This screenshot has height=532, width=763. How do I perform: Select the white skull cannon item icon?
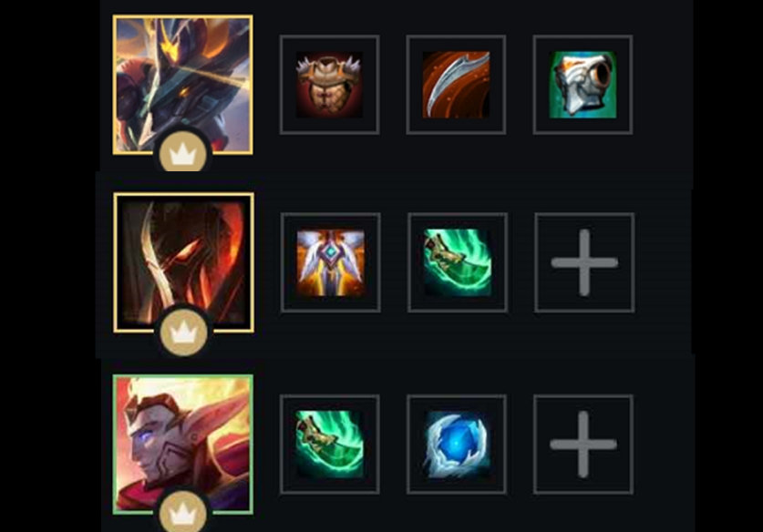click(583, 85)
